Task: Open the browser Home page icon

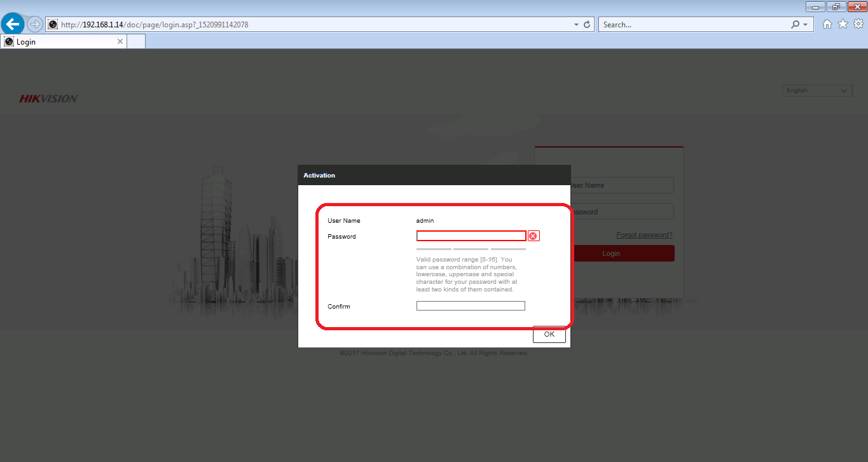Action: [x=827, y=24]
